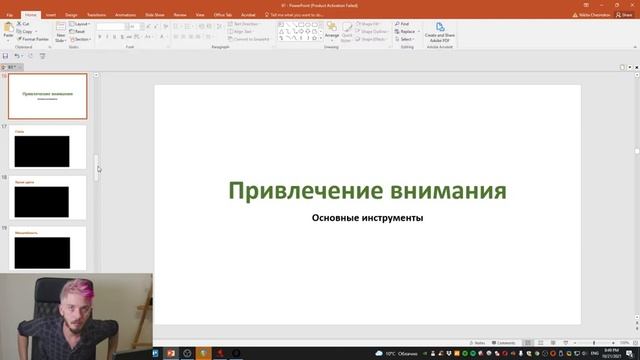Undo the last action in quick access toolbar
Image resolution: width=640 pixels, height=360 pixels.
(17, 56)
